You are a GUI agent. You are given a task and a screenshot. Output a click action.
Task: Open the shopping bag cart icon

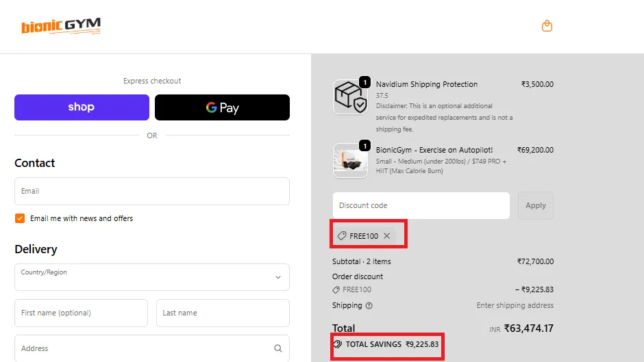coord(547,26)
